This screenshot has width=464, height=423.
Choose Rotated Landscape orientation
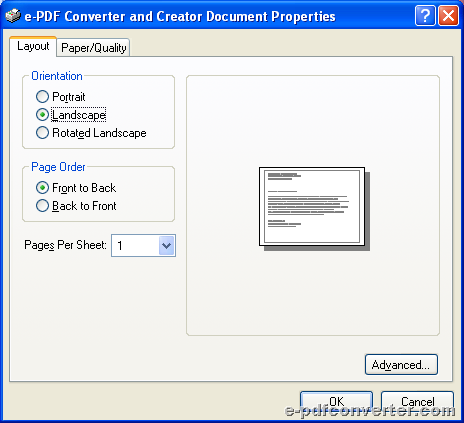pyautogui.click(x=42, y=133)
